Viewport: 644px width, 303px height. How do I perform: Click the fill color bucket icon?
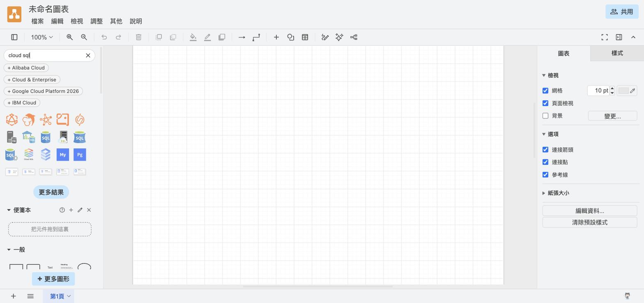coord(193,37)
